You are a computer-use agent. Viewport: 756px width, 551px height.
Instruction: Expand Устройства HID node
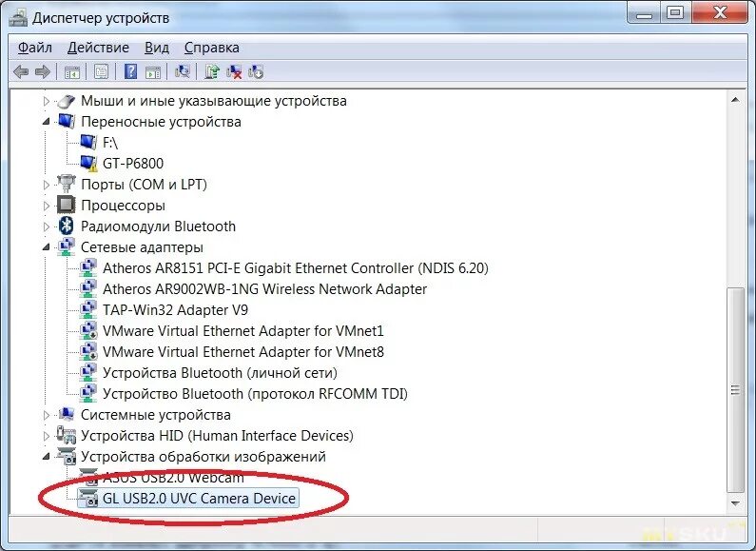pyautogui.click(x=47, y=436)
